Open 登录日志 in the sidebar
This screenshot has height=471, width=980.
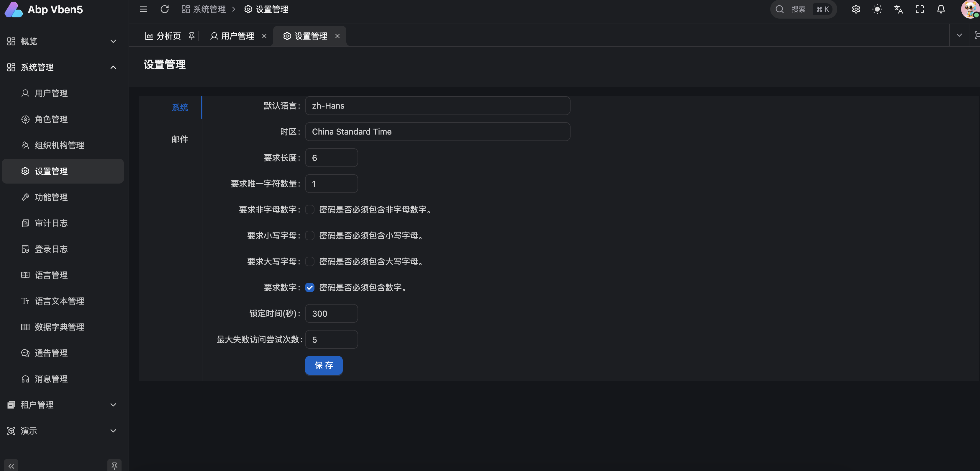click(x=63, y=249)
